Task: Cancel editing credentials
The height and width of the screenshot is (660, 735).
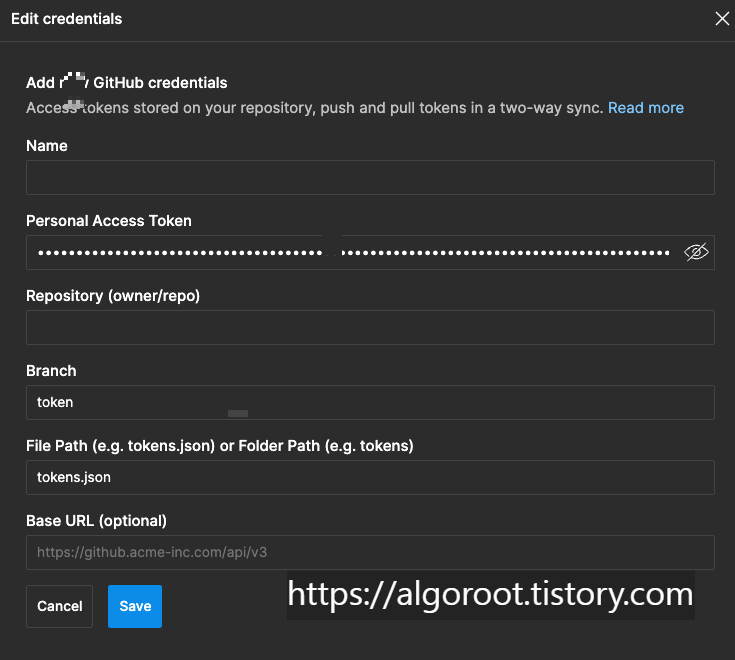Action: point(60,606)
